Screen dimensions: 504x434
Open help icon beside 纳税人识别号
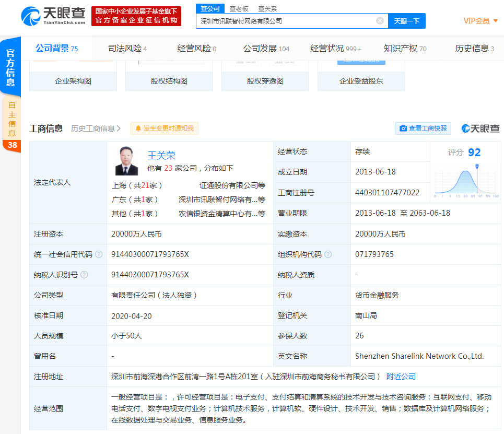pos(84,275)
